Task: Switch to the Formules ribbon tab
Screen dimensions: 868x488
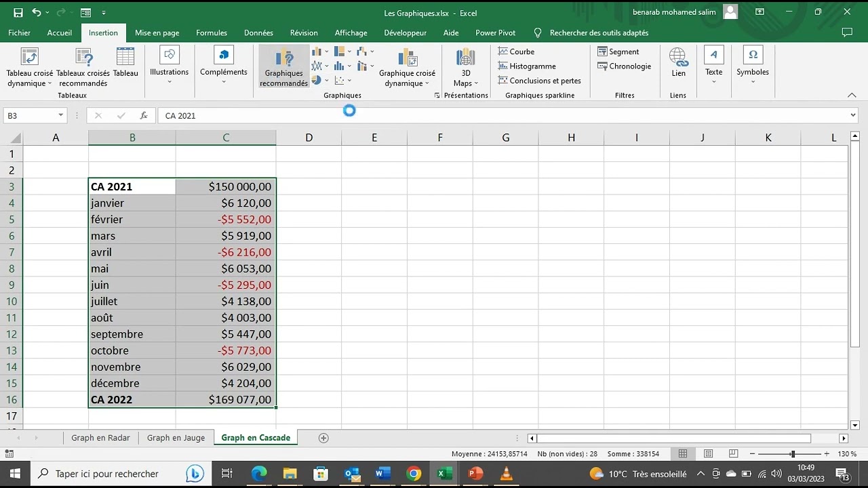Action: (212, 33)
